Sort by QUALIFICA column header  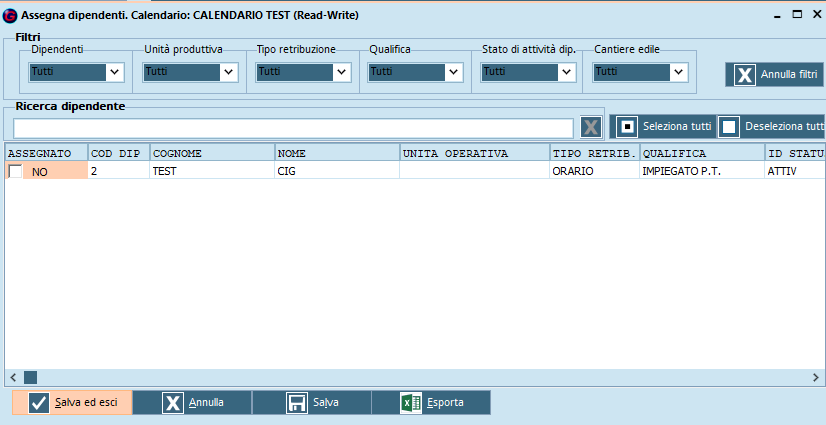pos(702,153)
